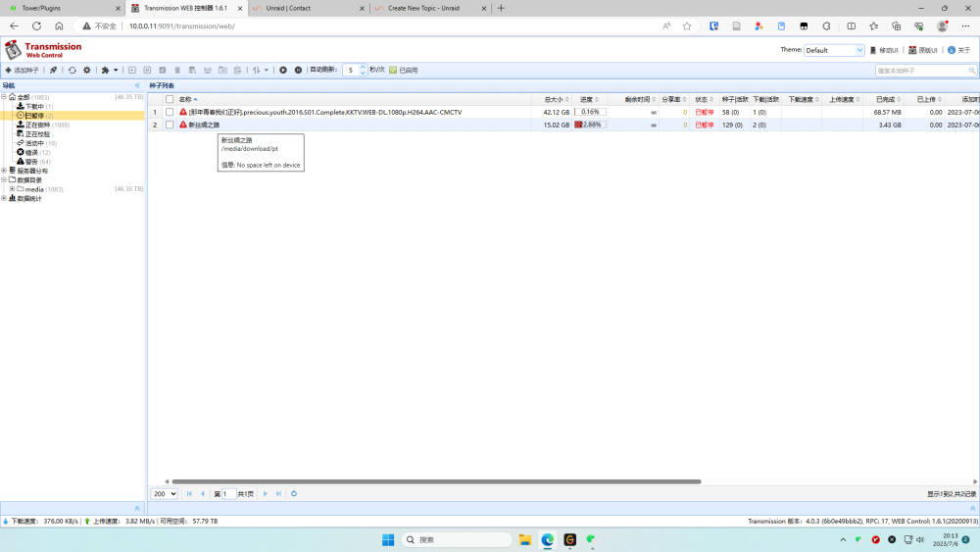Open the 200 page size dropdown
Screen dimensions: 980x552
[x=165, y=494]
